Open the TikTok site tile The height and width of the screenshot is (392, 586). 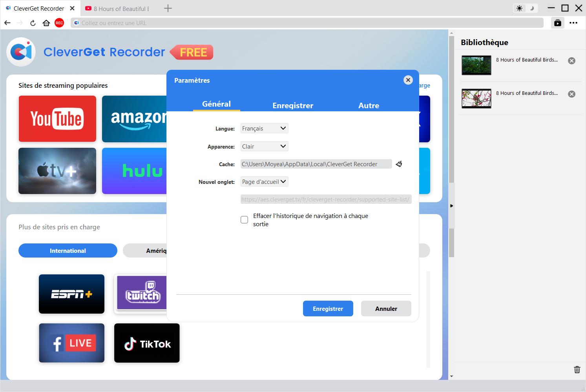(x=147, y=343)
